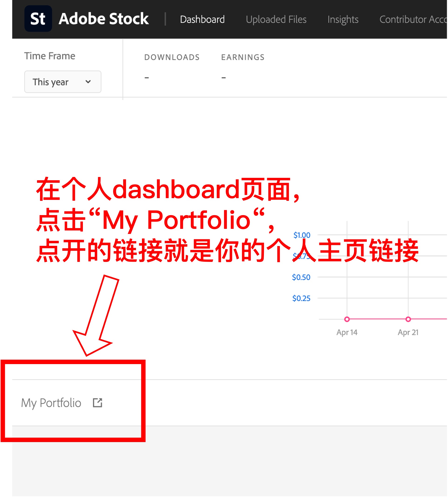This screenshot has width=448, height=497.
Task: Open the Dashboard tab
Action: point(202,19)
